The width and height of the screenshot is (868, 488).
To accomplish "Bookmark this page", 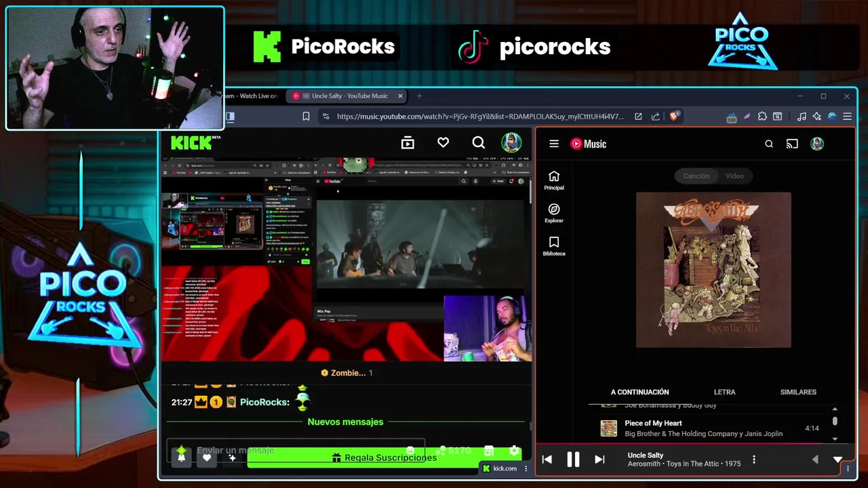I will tap(306, 117).
